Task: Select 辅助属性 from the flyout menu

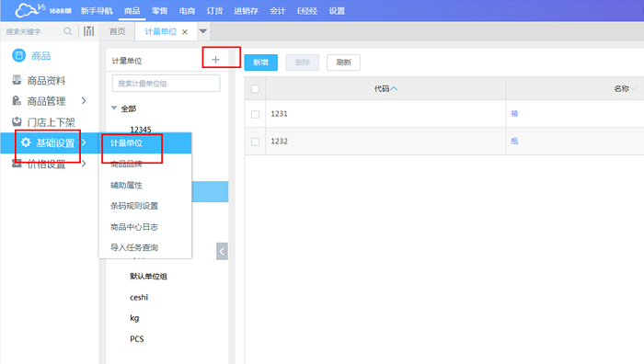Action: pos(126,185)
